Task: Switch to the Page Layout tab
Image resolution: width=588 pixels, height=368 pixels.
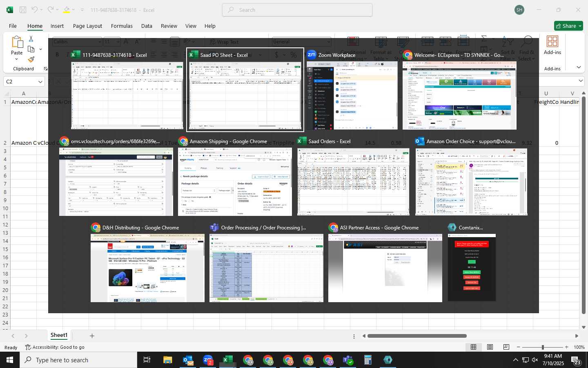Action: point(87,26)
